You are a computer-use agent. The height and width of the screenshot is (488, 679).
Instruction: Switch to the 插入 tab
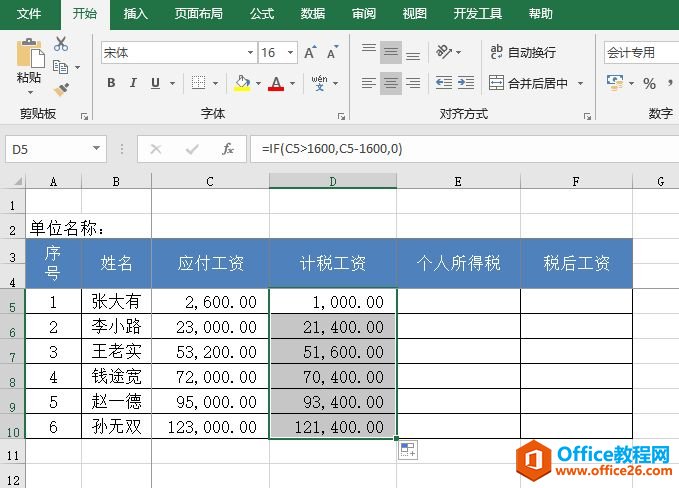135,14
